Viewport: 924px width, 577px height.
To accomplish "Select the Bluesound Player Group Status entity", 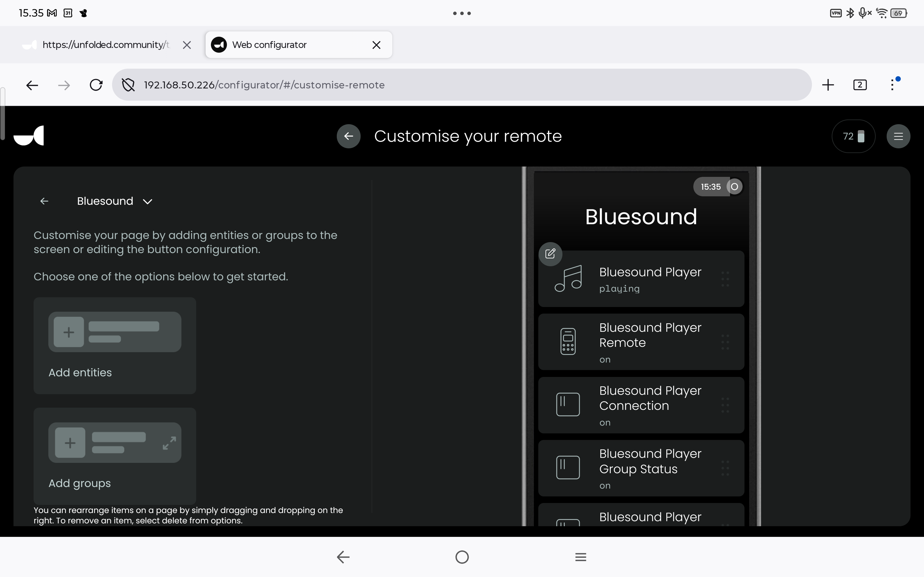I will [x=641, y=468].
